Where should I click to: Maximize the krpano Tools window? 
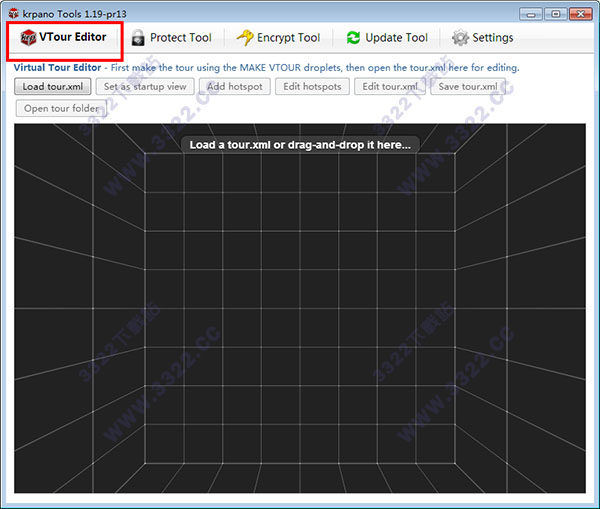[556, 14]
